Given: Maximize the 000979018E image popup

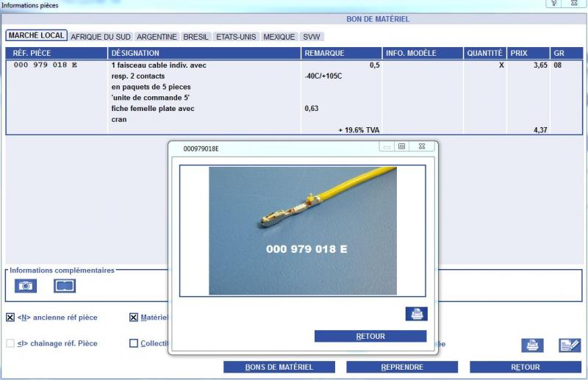Looking at the screenshot, I should pos(401,146).
